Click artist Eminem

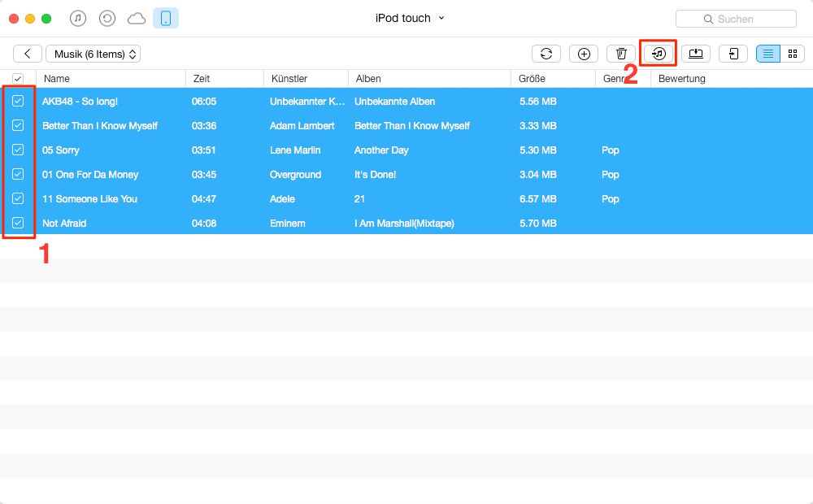(287, 224)
